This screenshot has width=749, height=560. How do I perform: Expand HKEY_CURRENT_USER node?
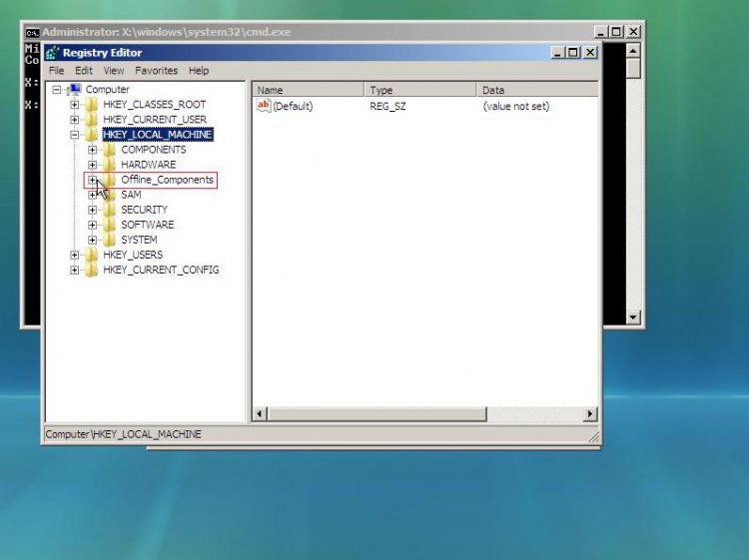[75, 120]
